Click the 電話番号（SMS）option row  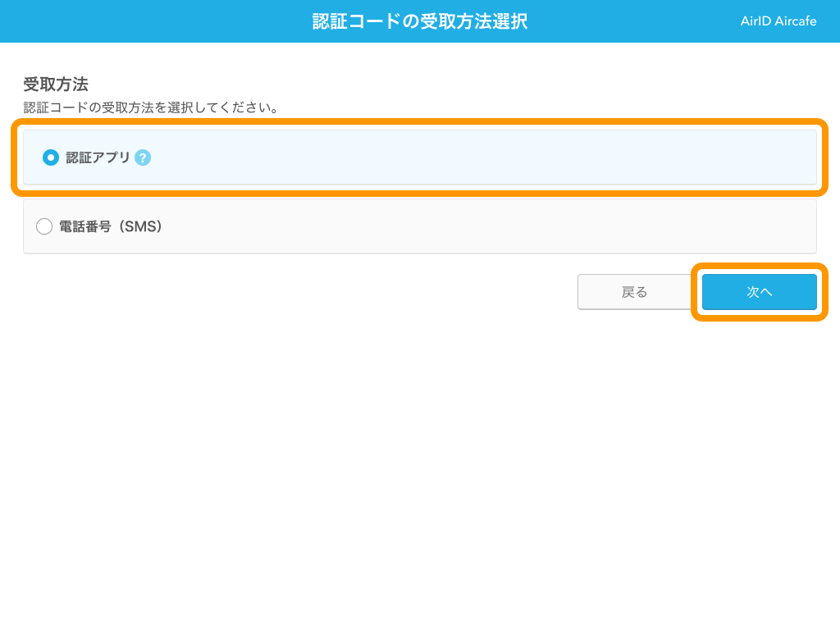pyautogui.click(x=420, y=226)
